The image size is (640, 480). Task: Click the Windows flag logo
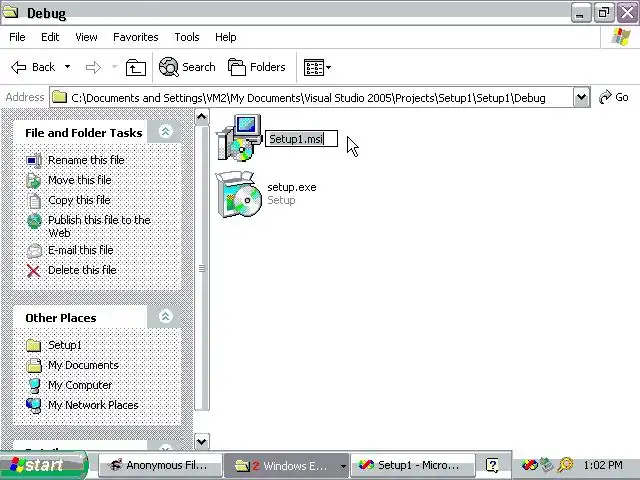tap(620, 37)
